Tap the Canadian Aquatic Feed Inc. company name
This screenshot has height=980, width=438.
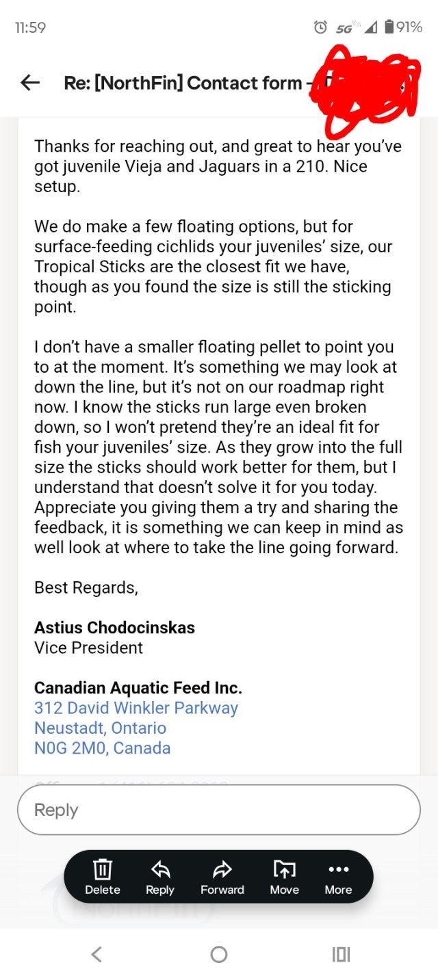point(138,687)
